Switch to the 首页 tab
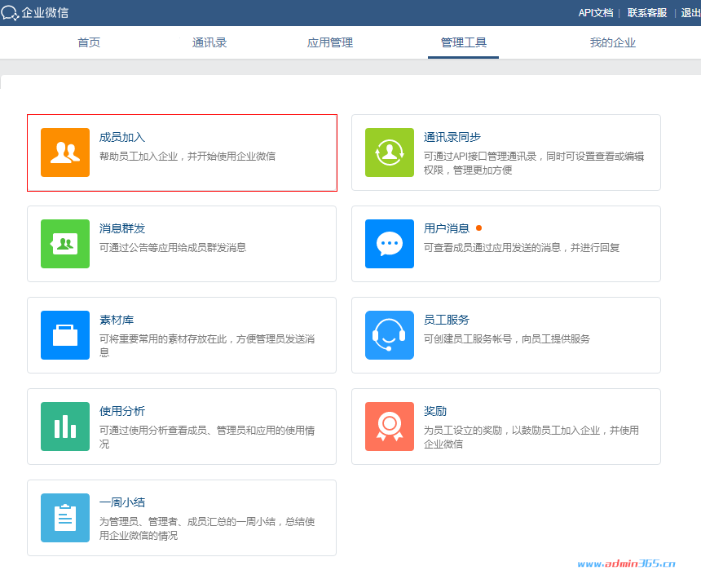701x588 pixels. 89,42
